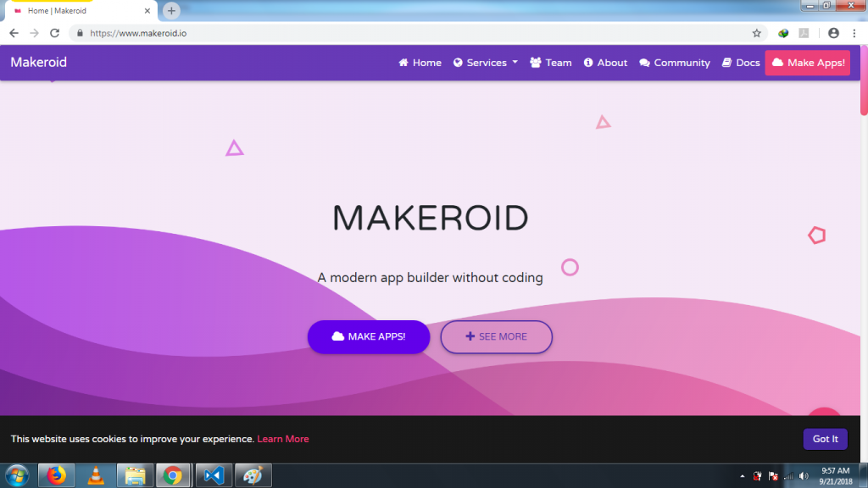Open VLC media player from taskbar
Viewport: 868px width, 488px height.
coord(96,476)
